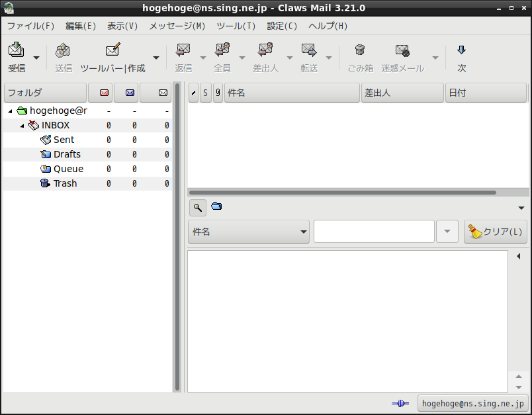Open the メッセージ(M) menu
Viewport: 532px width, 415px height.
177,26
